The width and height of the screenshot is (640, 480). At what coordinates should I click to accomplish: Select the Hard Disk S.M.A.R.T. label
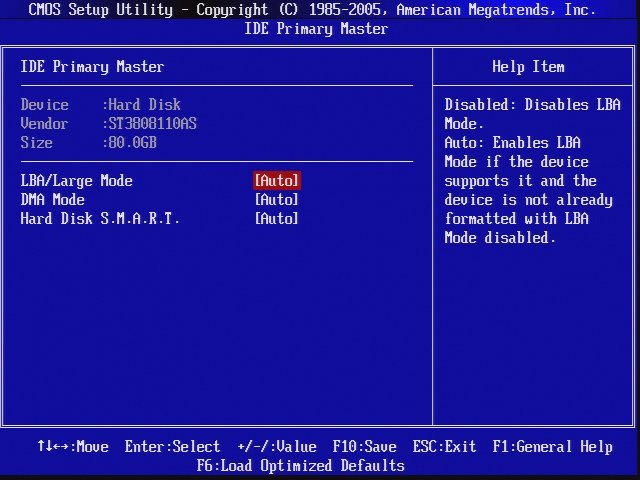pos(100,219)
